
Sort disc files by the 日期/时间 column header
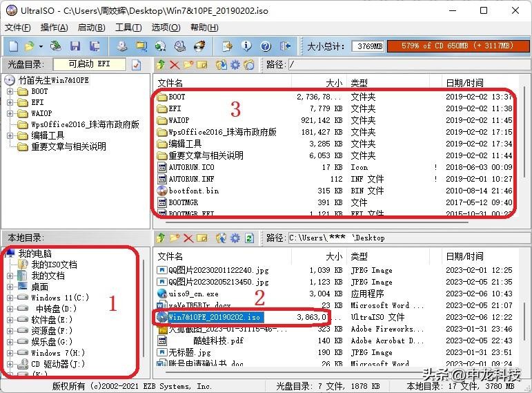point(480,83)
